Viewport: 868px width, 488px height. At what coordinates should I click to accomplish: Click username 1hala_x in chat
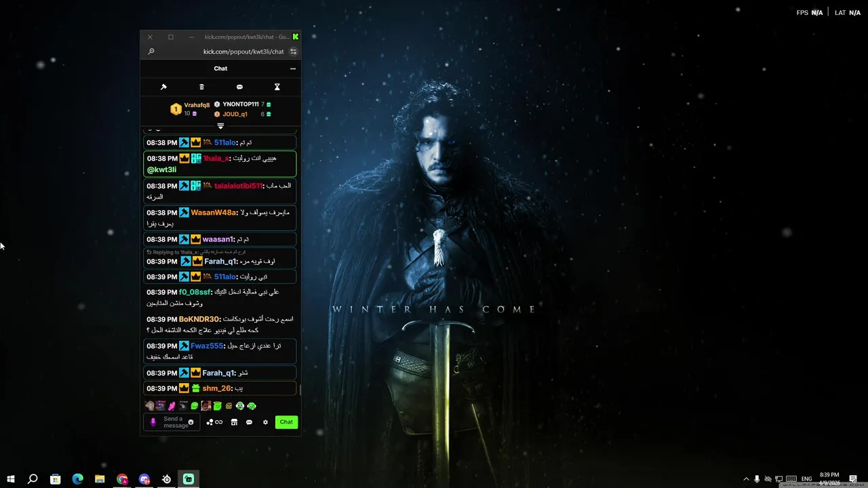(216, 159)
